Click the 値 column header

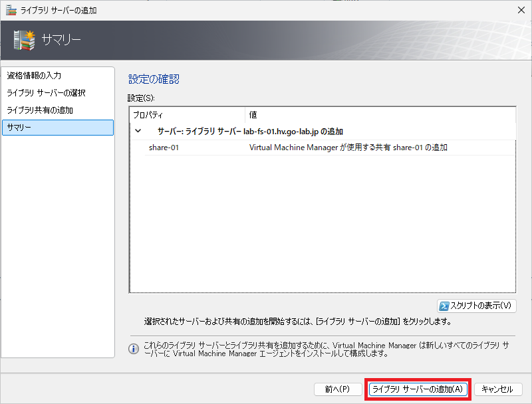coord(380,115)
